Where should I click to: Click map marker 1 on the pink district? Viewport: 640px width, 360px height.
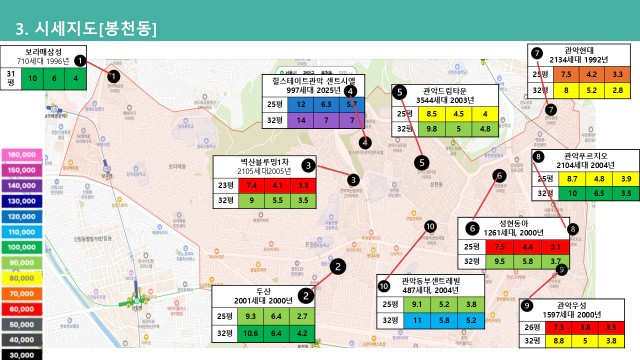tap(114, 76)
